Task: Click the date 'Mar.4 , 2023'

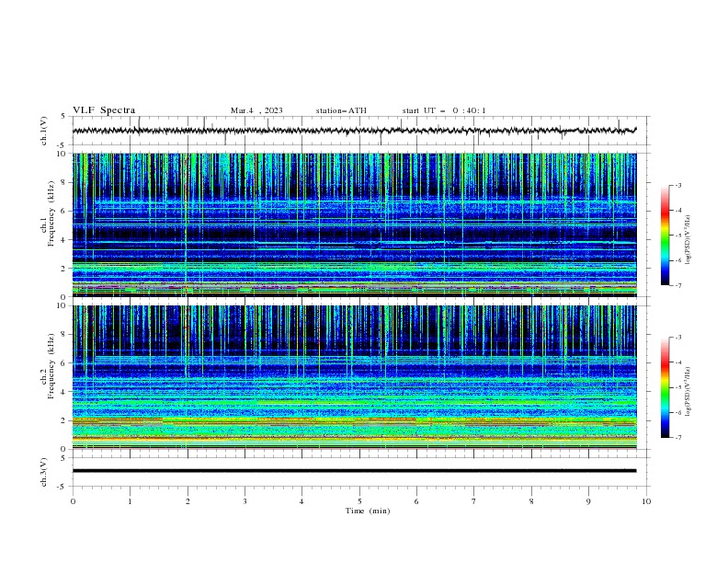Action: click(256, 110)
